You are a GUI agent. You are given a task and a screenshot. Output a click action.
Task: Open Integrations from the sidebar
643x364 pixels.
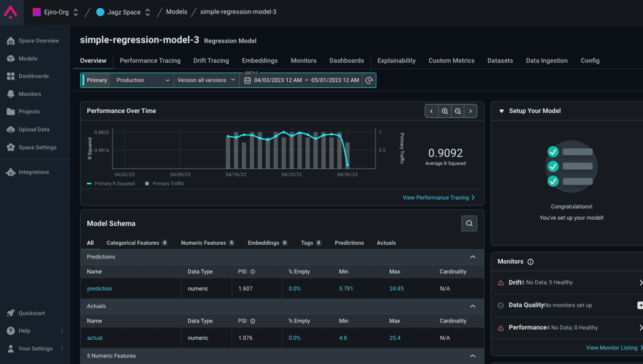tap(33, 172)
